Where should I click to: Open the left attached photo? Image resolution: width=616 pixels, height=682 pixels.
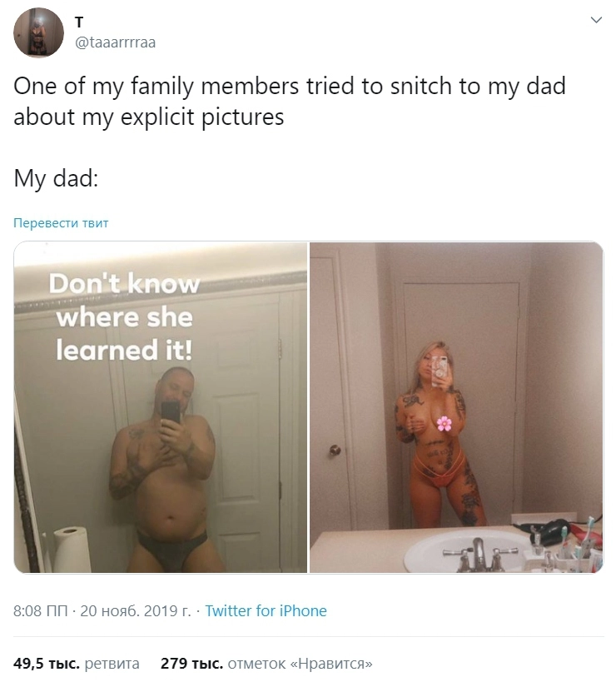click(x=161, y=407)
